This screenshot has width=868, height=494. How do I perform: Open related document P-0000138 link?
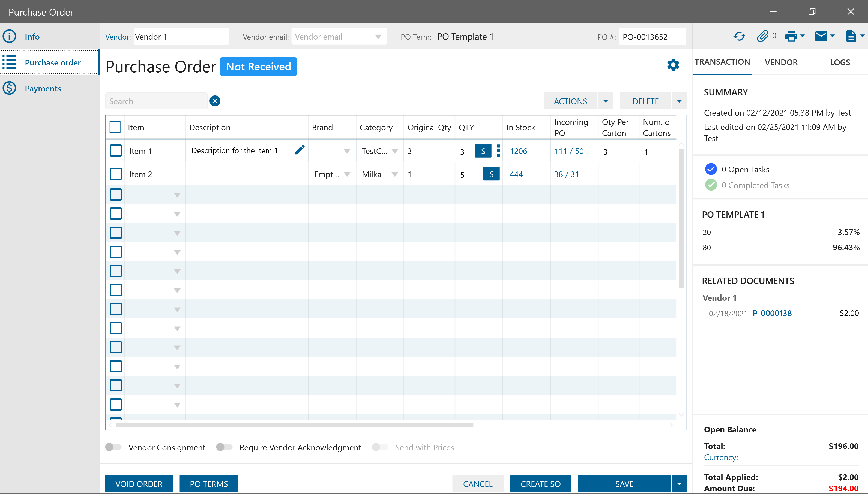pos(772,313)
